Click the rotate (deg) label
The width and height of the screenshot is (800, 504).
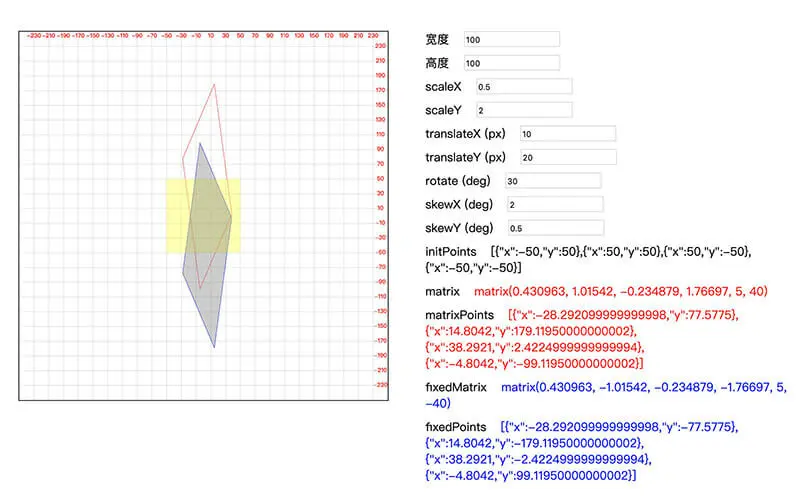point(458,181)
